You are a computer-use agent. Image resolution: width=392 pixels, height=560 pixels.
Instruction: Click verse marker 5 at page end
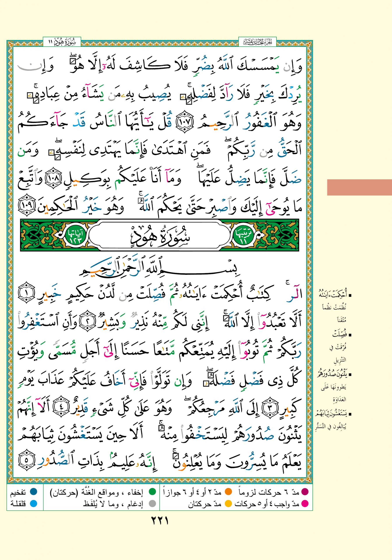27,462
